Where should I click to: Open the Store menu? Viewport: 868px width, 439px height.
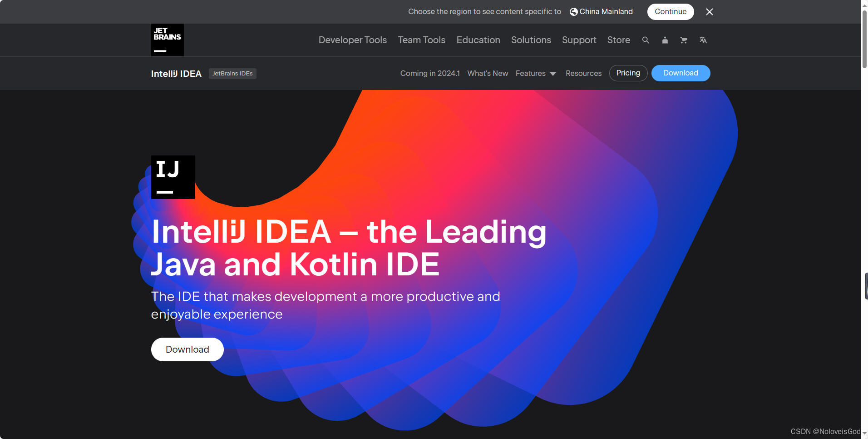pos(619,40)
